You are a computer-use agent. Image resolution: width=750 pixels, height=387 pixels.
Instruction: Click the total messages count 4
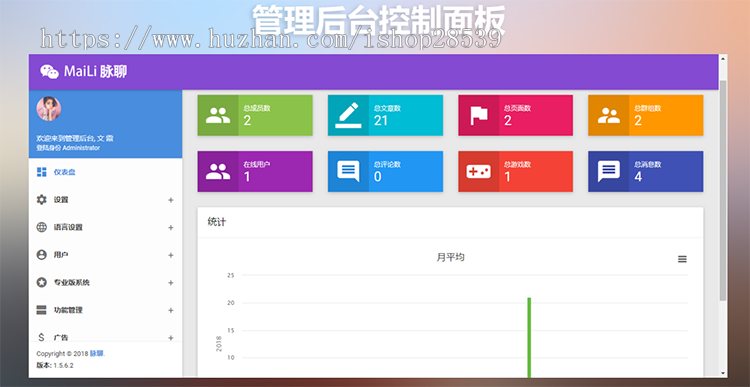tap(638, 177)
